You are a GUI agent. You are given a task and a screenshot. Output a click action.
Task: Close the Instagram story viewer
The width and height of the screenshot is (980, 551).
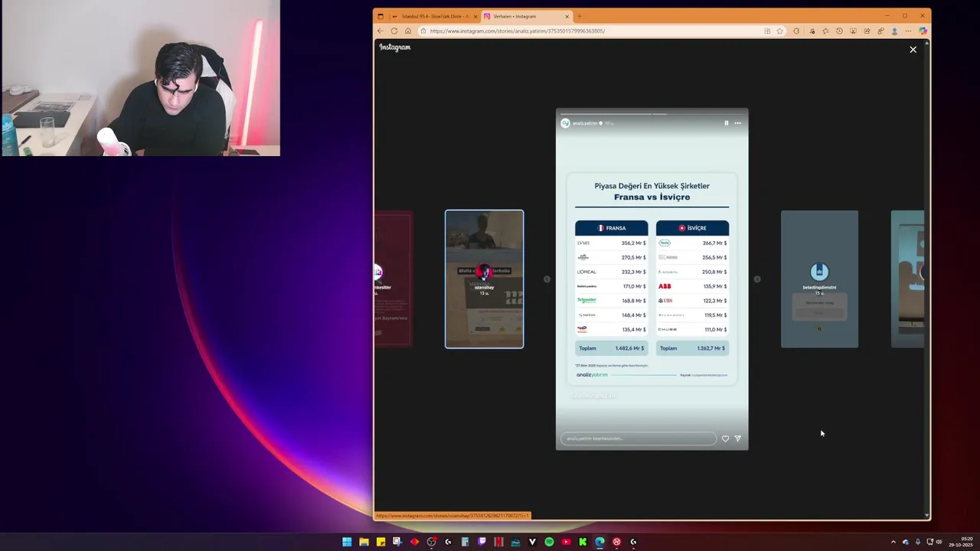pyautogui.click(x=913, y=49)
